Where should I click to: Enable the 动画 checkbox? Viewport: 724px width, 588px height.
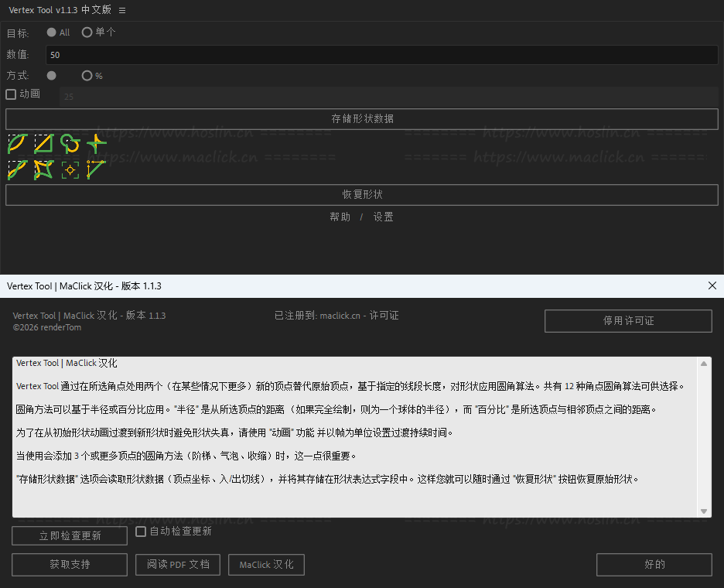pos(11,94)
